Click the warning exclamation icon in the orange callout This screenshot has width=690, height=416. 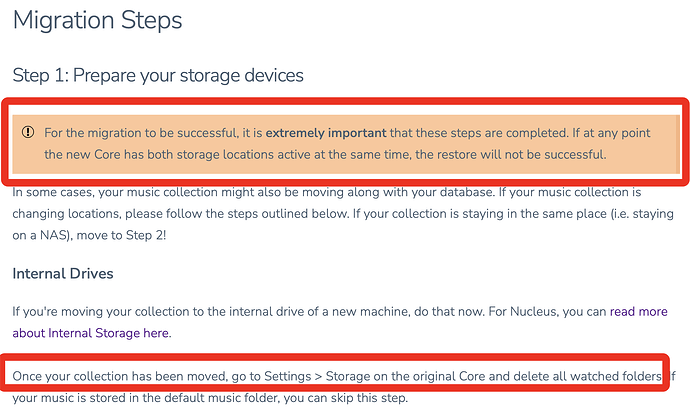pos(28,132)
